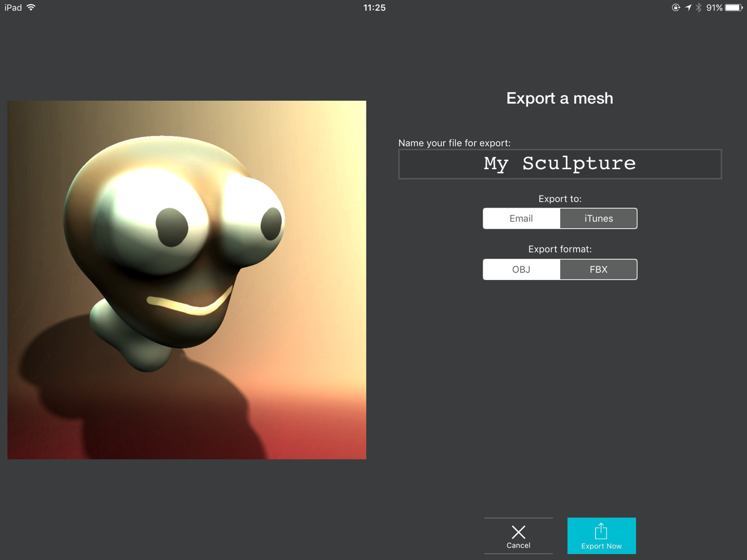Image resolution: width=747 pixels, height=560 pixels.
Task: Select Email as export destination
Action: (521, 219)
